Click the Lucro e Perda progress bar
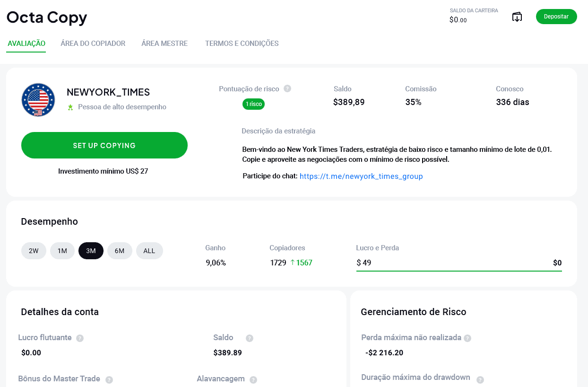 [459, 270]
